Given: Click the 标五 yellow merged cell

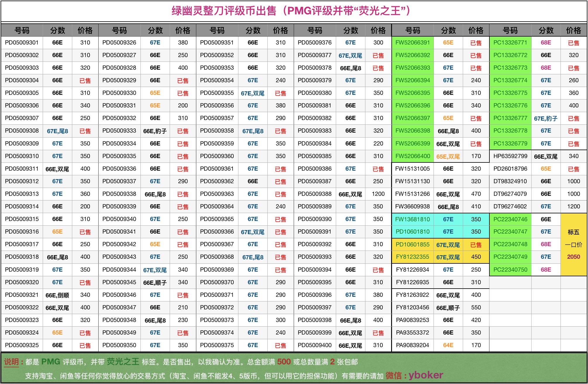Looking at the screenshot, I should (573, 232).
